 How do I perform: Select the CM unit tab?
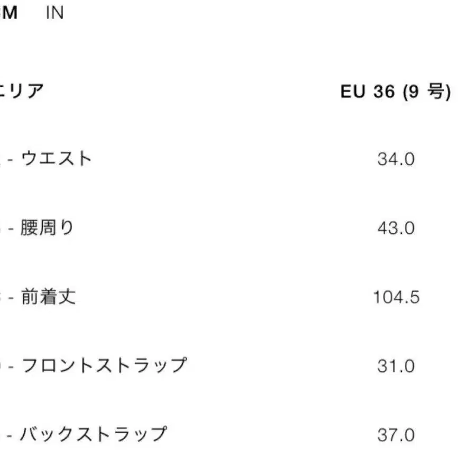point(8,13)
